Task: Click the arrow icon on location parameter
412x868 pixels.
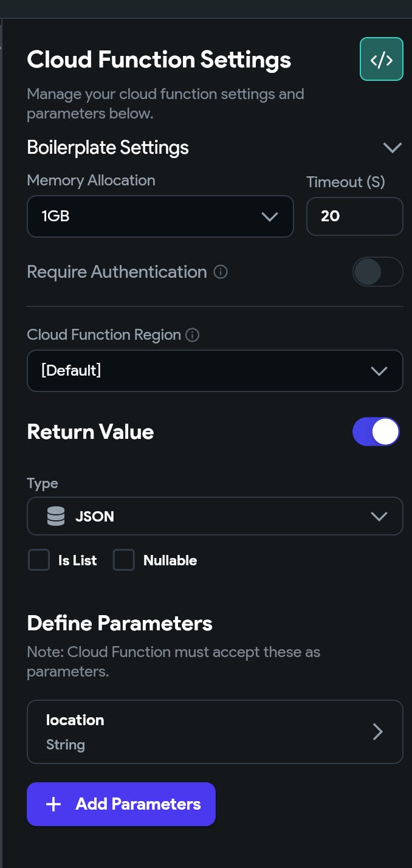Action: 377,732
